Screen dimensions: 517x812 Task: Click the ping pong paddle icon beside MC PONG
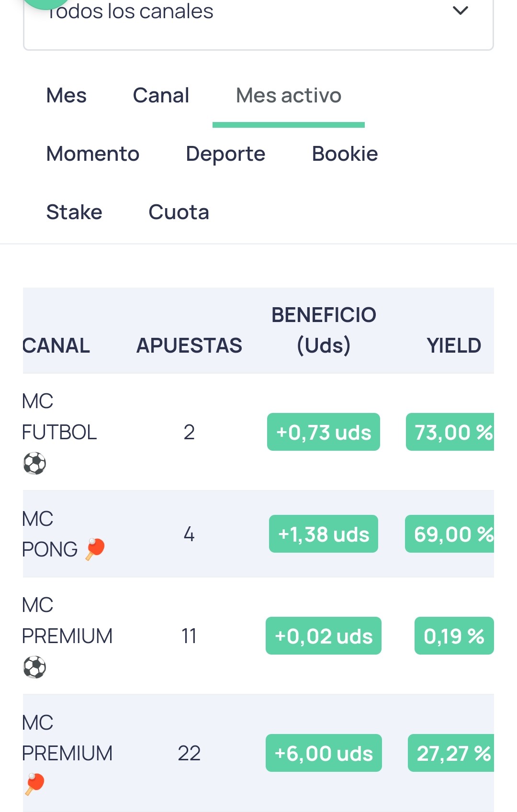(x=95, y=549)
